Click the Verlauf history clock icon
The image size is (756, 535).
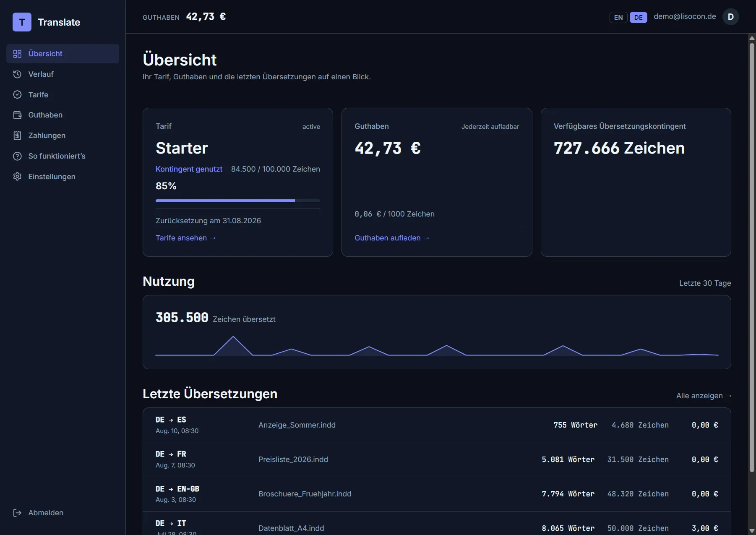click(17, 74)
